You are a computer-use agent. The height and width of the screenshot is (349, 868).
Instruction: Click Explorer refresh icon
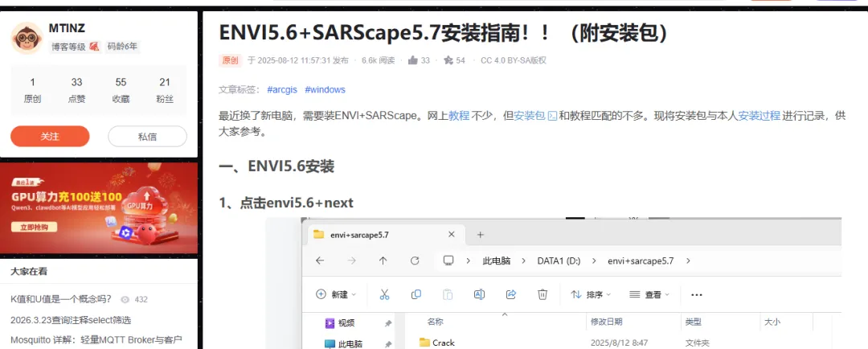pos(415,261)
